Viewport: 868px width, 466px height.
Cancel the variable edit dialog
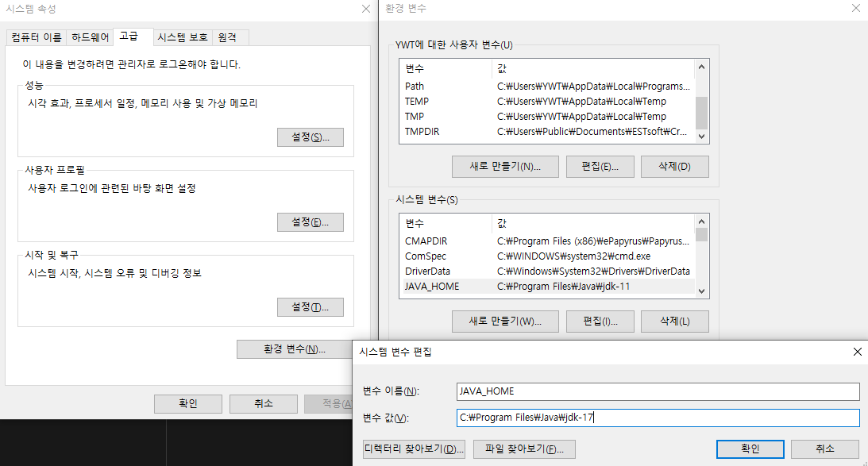click(825, 449)
